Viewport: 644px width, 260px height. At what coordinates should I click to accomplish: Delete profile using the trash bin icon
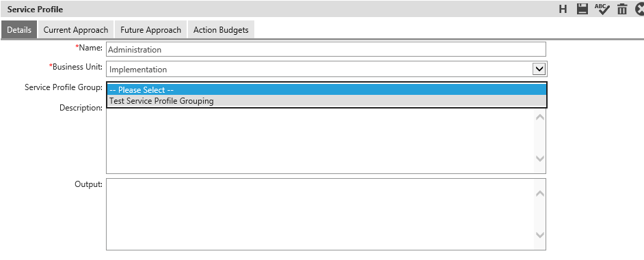622,9
